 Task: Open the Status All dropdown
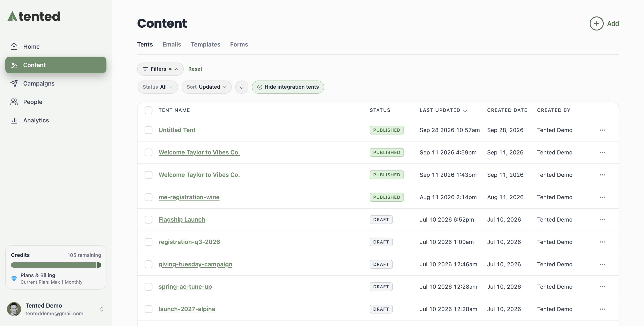tap(157, 87)
